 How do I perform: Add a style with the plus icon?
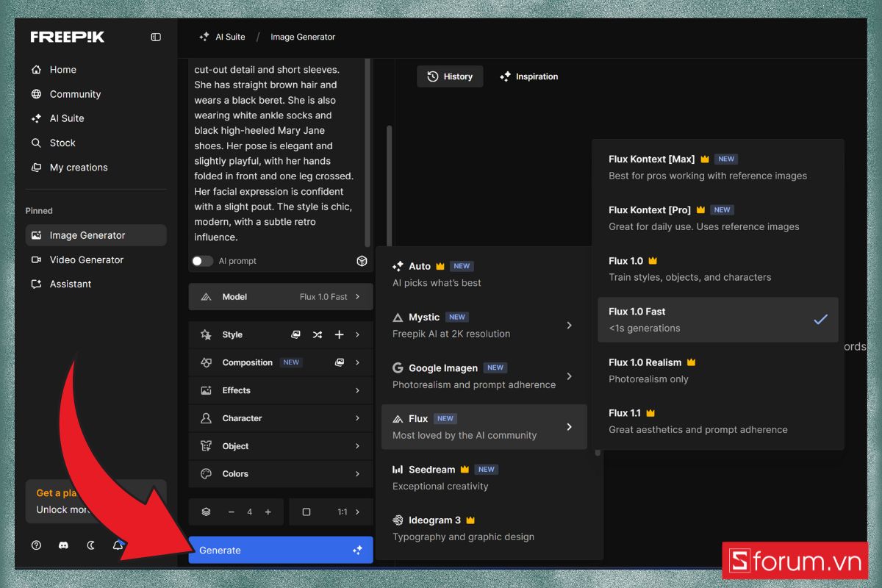click(x=339, y=334)
